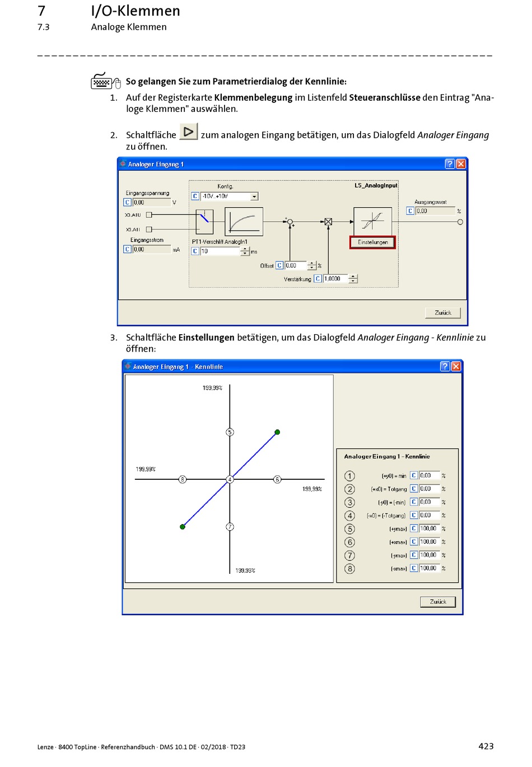Click help button in the Kennlinie window

click(445, 366)
